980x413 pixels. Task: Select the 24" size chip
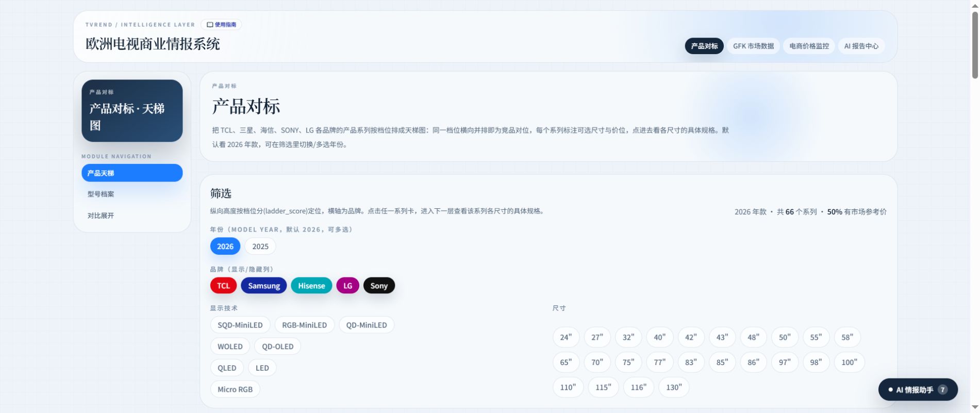pyautogui.click(x=566, y=337)
